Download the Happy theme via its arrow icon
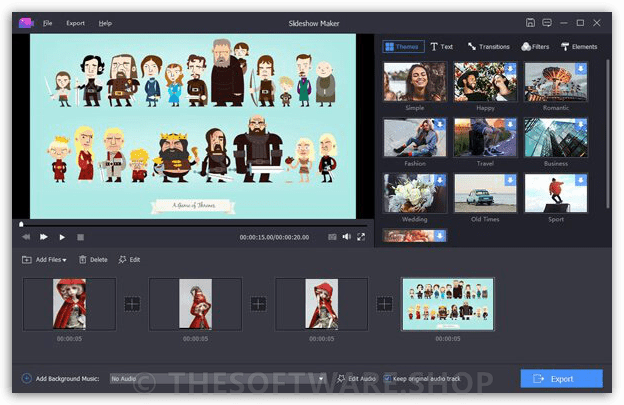The height and width of the screenshot is (405, 624). point(510,68)
